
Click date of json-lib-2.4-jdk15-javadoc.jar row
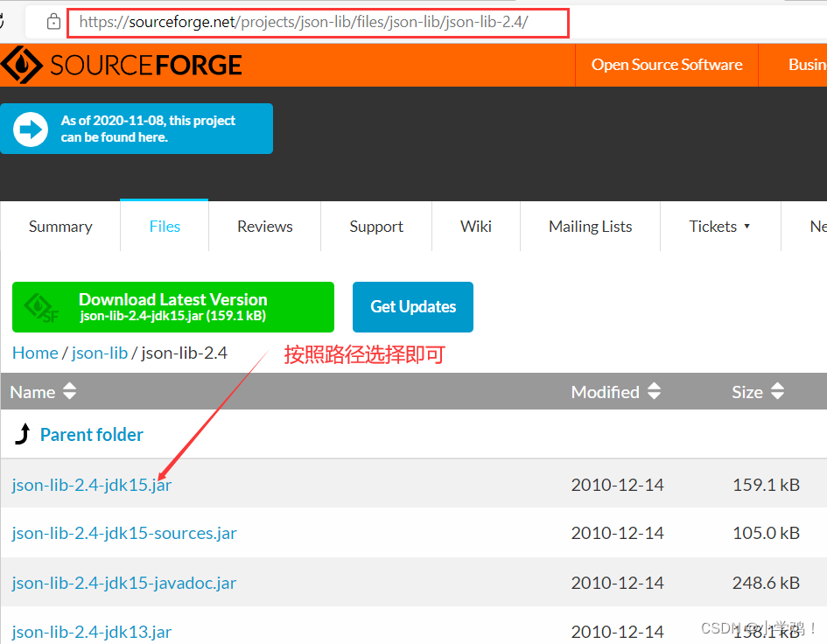pyautogui.click(x=617, y=583)
